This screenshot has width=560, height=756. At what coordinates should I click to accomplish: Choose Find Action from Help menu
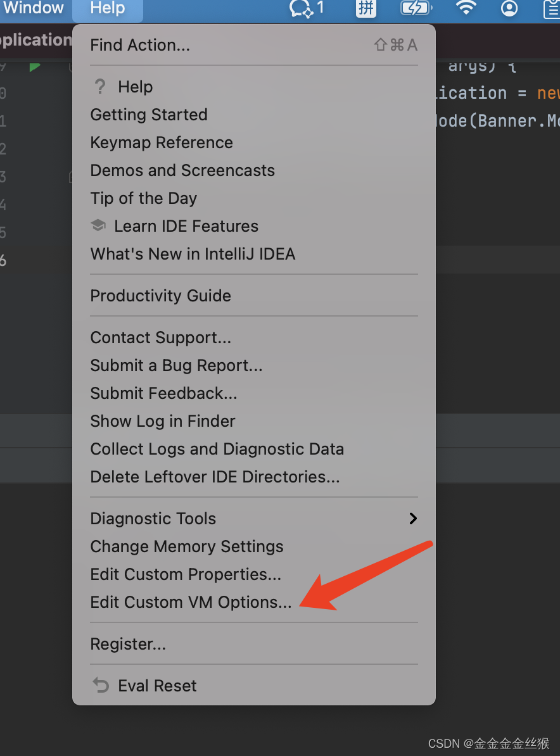coord(140,45)
